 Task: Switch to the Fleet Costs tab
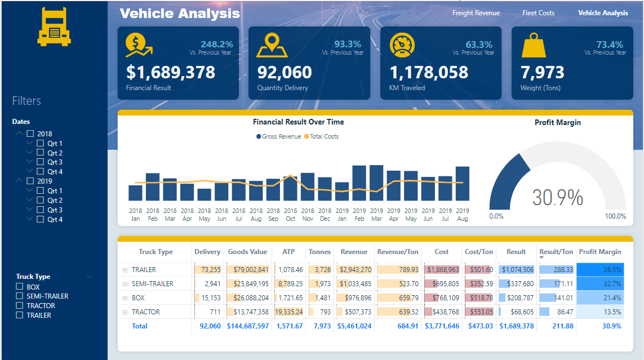538,12
